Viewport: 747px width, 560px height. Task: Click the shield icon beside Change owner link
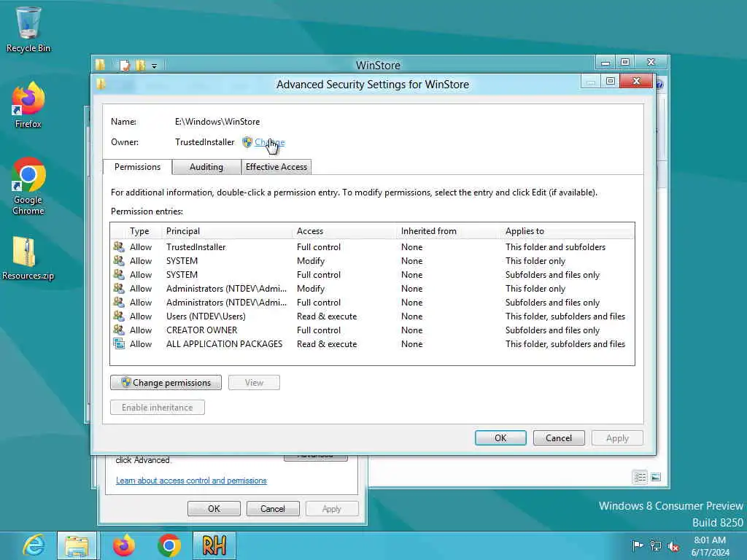click(247, 142)
